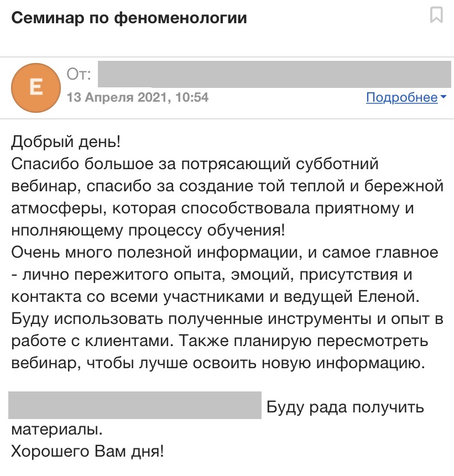The height and width of the screenshot is (476, 454).
Task: Click the date 13 Апреля 2021, 10:54
Action: [x=137, y=98]
